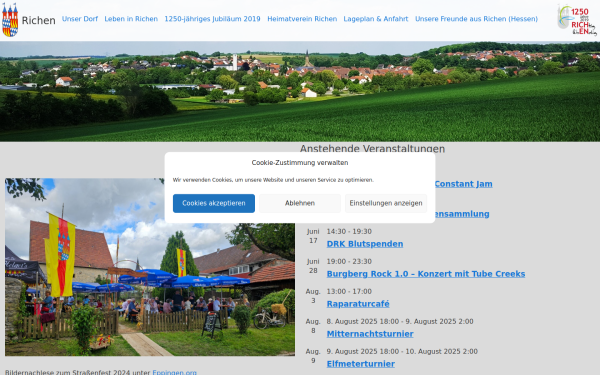The height and width of the screenshot is (375, 600).
Task: Open the Leben in Richen menu
Action: point(131,19)
